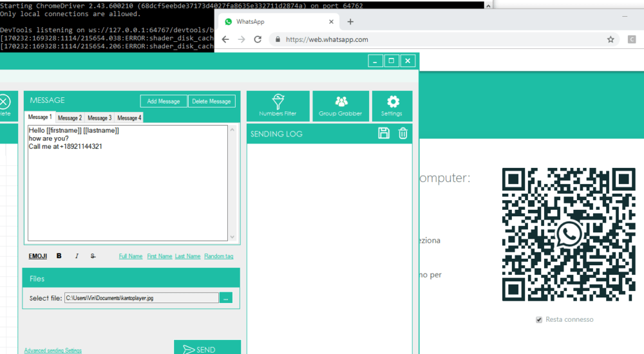Click console window scrollbar up arrow
The width and height of the screenshot is (644, 354).
pos(488,6)
